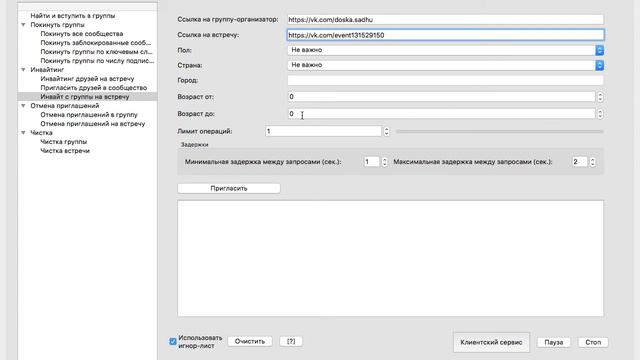
Task: Open the [?] help button
Action: point(291,341)
